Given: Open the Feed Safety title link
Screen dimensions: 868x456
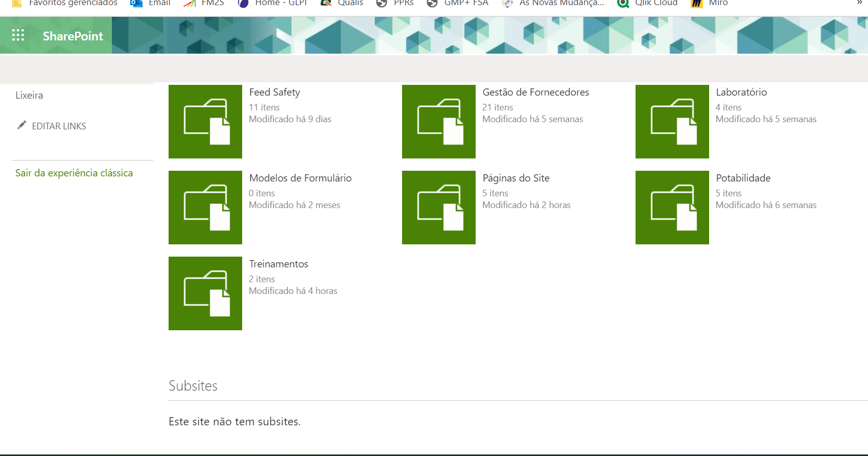Looking at the screenshot, I should click(x=274, y=93).
